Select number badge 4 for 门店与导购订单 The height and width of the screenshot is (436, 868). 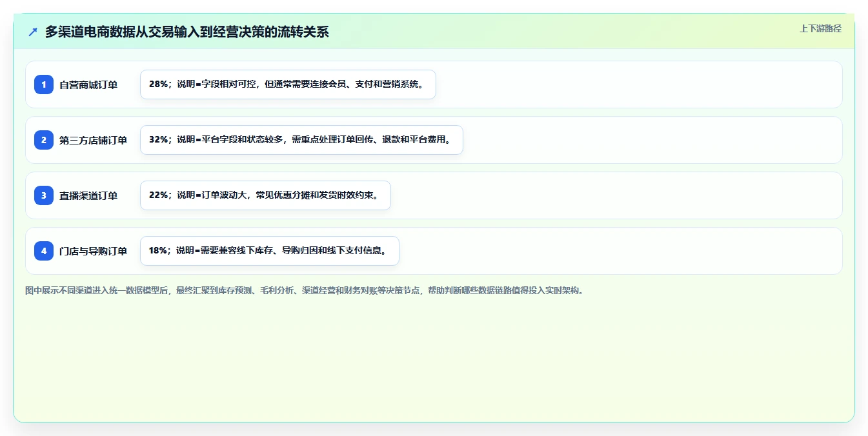tap(44, 251)
